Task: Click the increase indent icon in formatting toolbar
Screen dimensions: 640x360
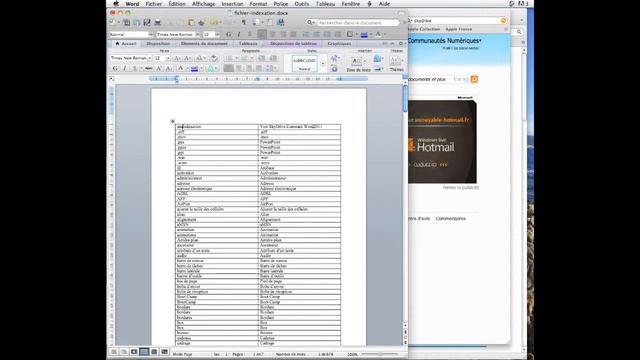Action: tap(337, 34)
